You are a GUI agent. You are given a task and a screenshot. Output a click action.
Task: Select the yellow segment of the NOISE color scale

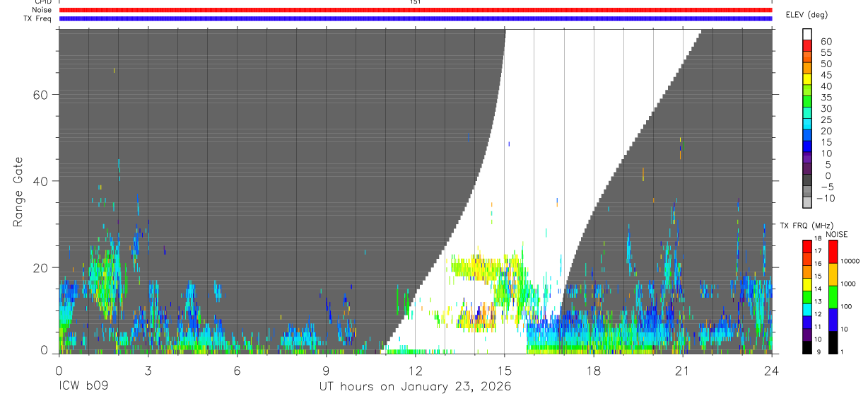click(833, 274)
